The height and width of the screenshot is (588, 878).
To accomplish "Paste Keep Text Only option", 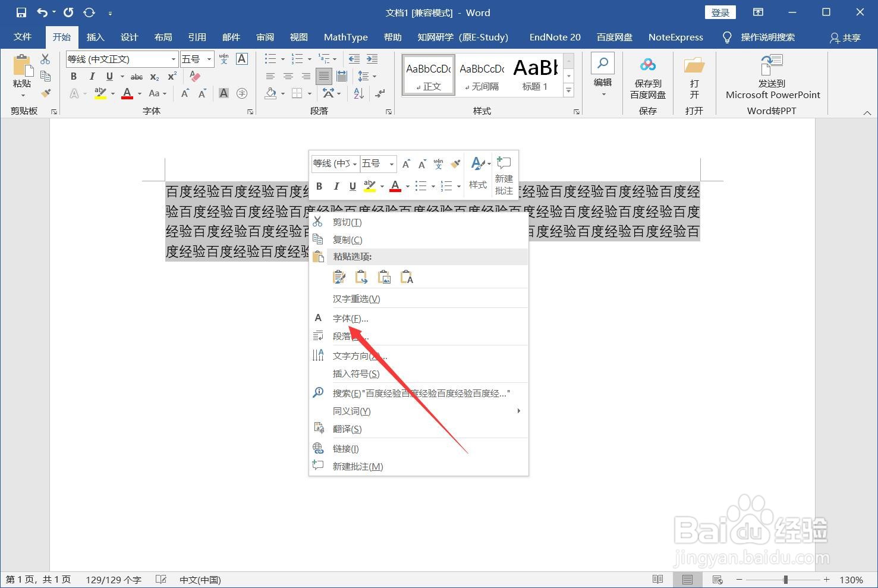I will (x=407, y=277).
